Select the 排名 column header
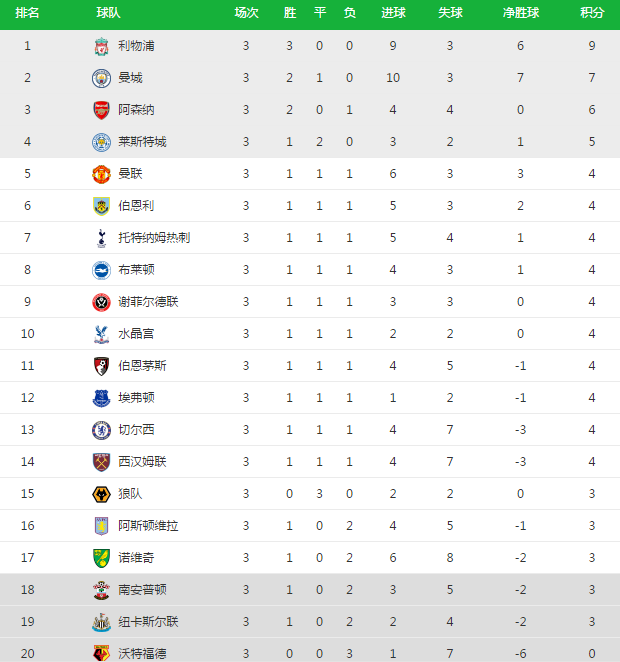 coord(27,13)
